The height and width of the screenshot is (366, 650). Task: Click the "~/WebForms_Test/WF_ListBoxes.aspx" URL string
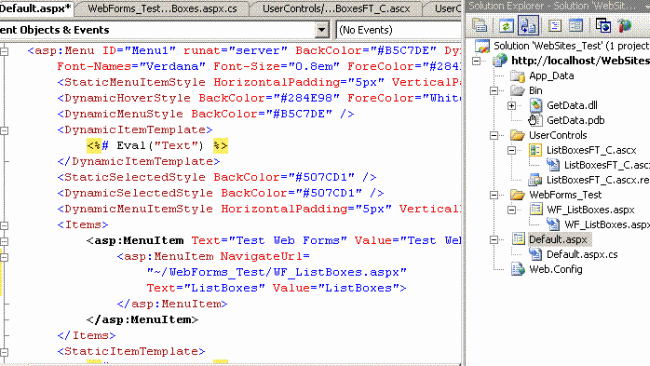[276, 272]
